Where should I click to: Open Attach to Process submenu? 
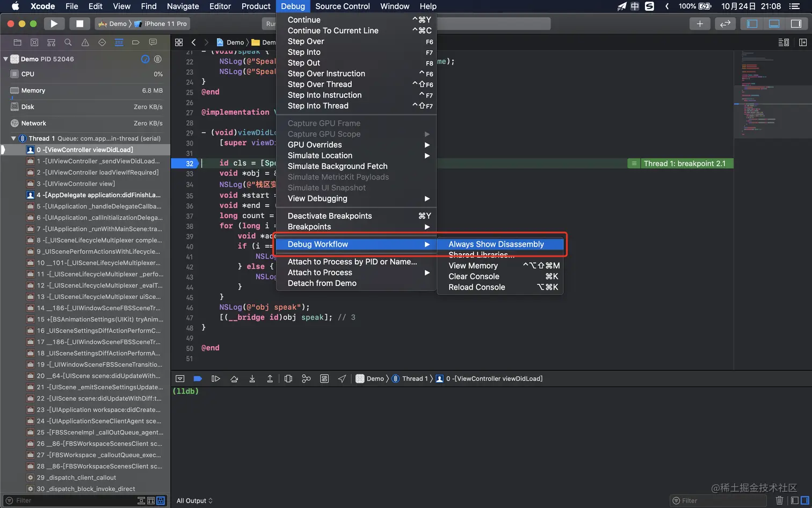pos(356,273)
